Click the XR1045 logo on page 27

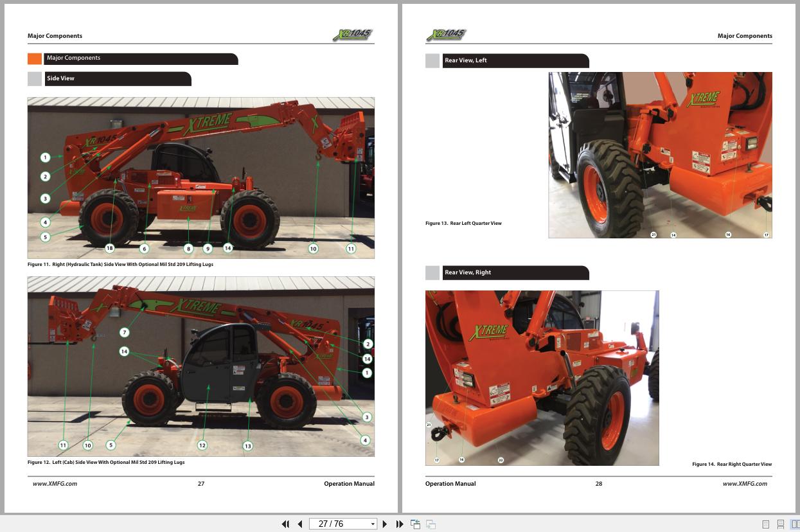352,35
